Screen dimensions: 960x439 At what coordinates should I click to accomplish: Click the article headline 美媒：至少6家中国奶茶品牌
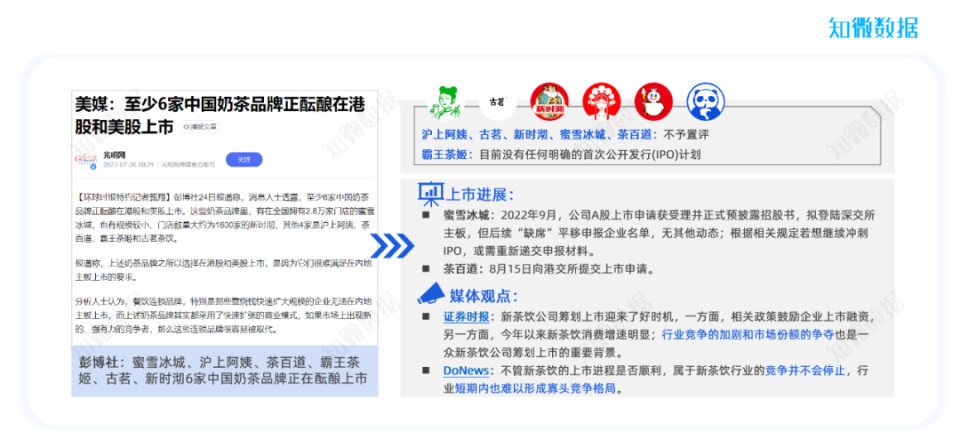(x=220, y=115)
